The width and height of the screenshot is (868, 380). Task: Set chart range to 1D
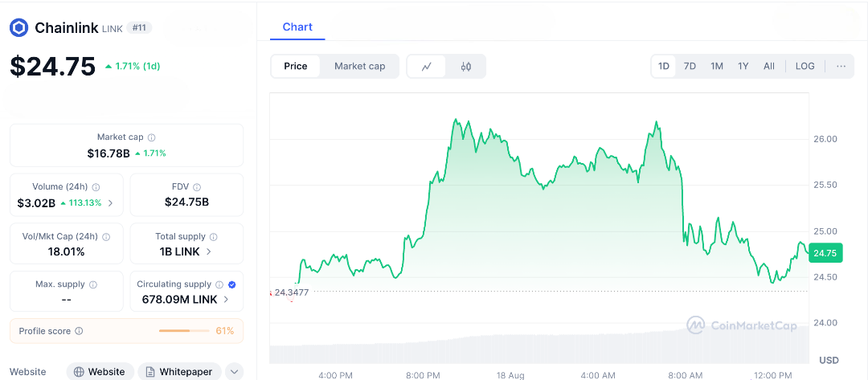(664, 67)
